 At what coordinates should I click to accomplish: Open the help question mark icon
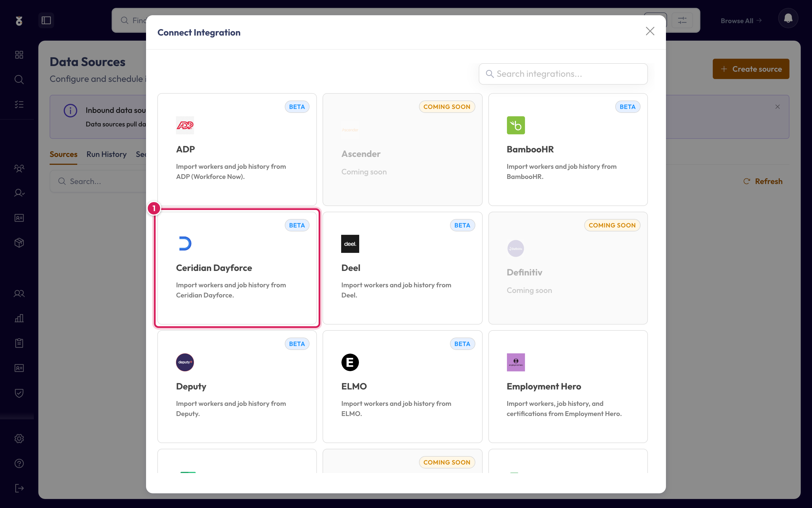[x=19, y=463]
